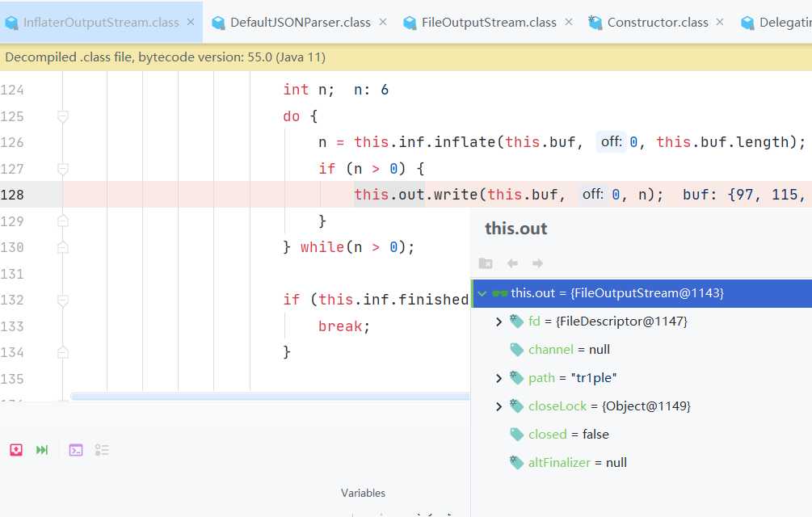Click the FileOutputStream class file icon
The height and width of the screenshot is (517, 812).
pyautogui.click(x=410, y=23)
